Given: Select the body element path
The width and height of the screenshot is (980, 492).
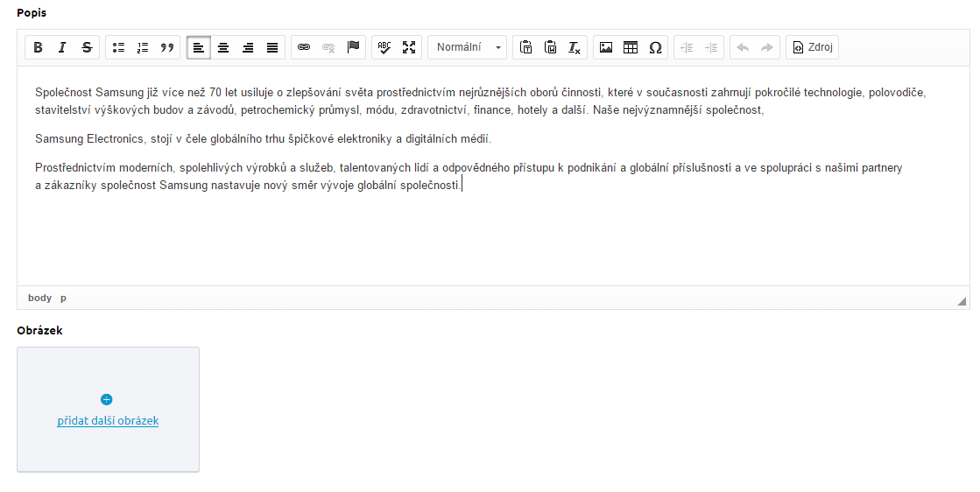Looking at the screenshot, I should pyautogui.click(x=40, y=298).
